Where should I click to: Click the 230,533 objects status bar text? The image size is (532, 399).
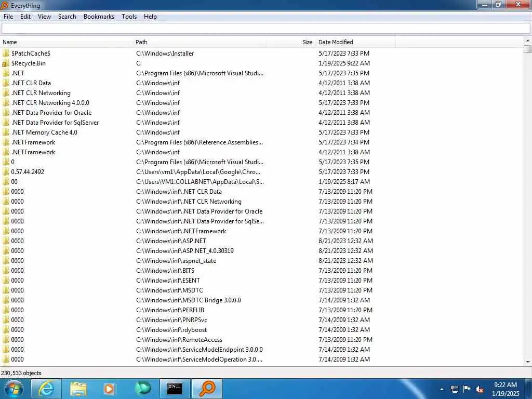tap(21, 373)
